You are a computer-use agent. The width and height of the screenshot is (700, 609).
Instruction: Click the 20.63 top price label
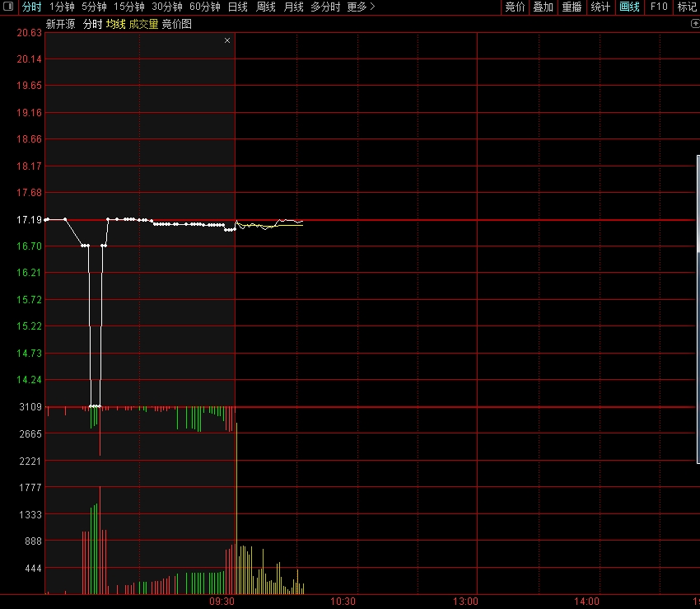click(29, 33)
